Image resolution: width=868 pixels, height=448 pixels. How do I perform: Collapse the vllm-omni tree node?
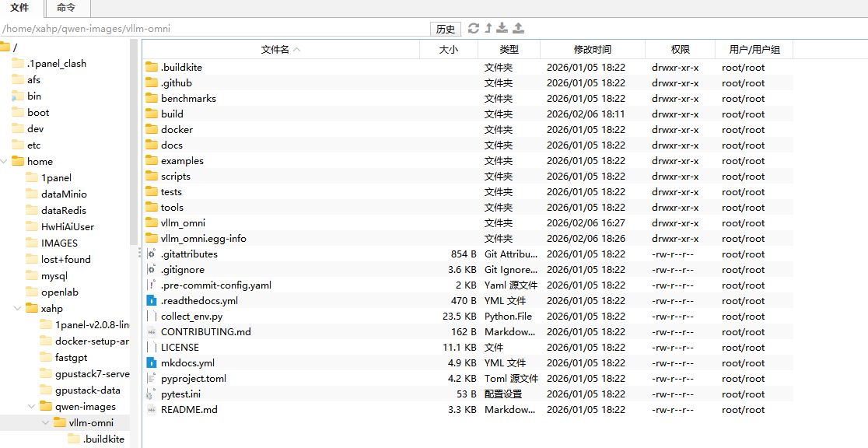(45, 422)
